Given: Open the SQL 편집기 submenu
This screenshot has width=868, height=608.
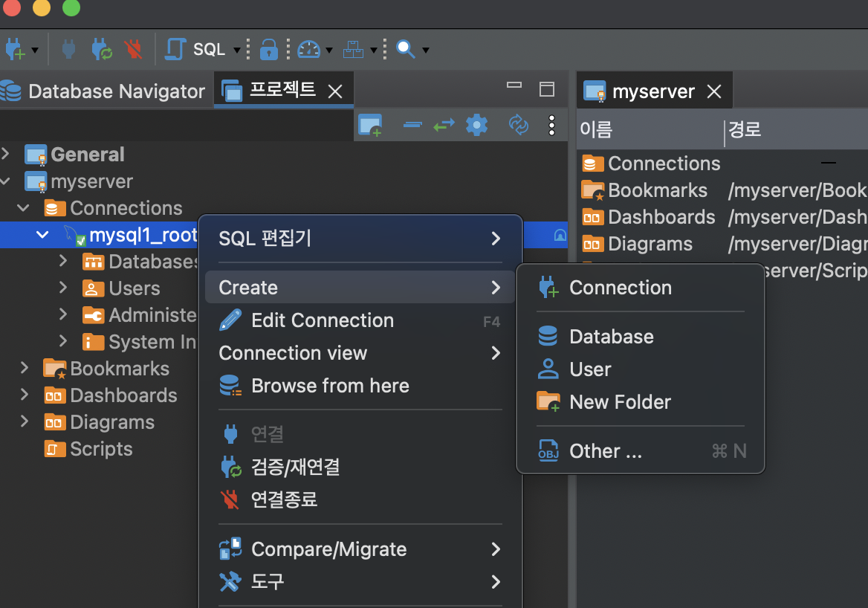Looking at the screenshot, I should click(x=360, y=239).
